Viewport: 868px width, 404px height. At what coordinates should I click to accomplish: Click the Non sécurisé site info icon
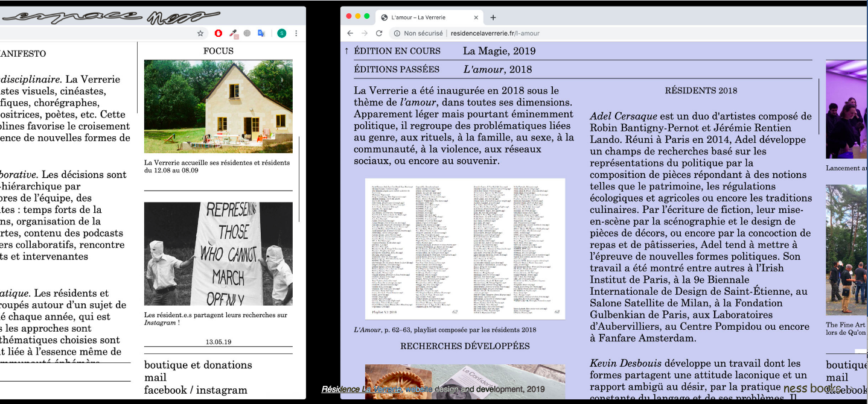coord(397,33)
